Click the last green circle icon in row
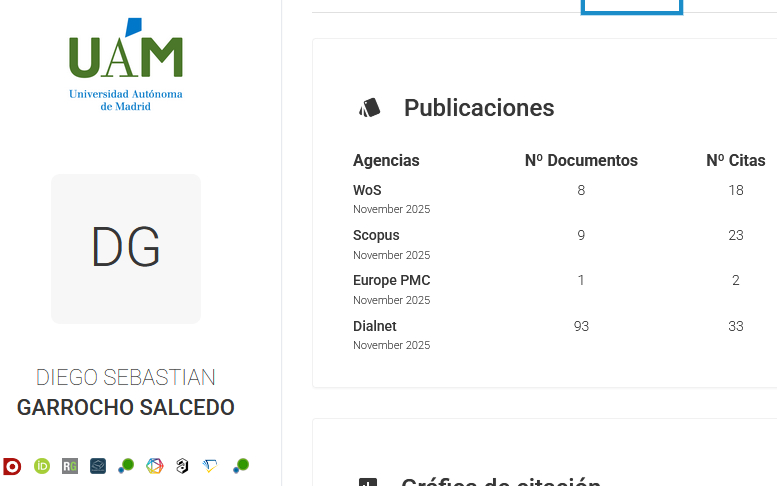Viewport: 777px width, 486px height. click(x=240, y=465)
